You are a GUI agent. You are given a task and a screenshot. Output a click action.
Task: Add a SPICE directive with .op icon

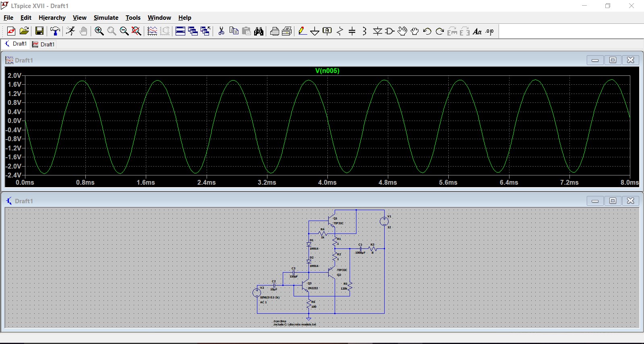490,31
